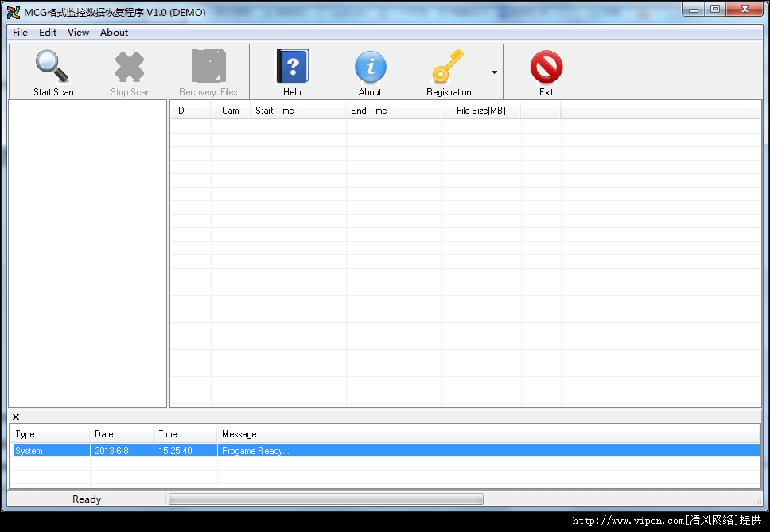Click the Recovery Files icon
Viewport: 770px width, 532px height.
(x=208, y=66)
